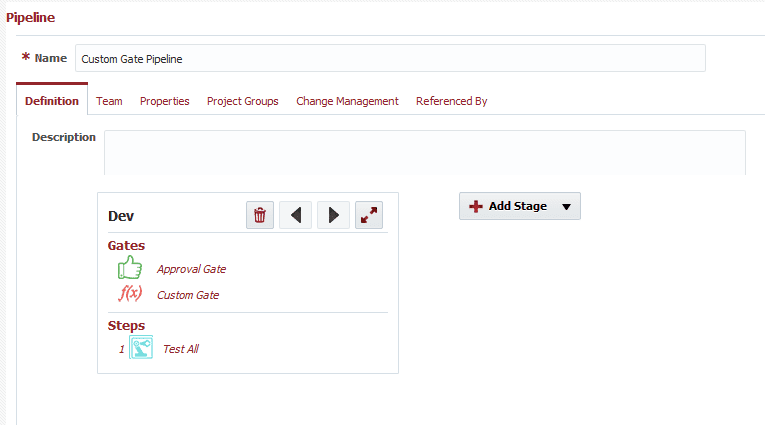Image resolution: width=765 pixels, height=425 pixels.
Task: Click into the Description text area
Action: coord(425,152)
